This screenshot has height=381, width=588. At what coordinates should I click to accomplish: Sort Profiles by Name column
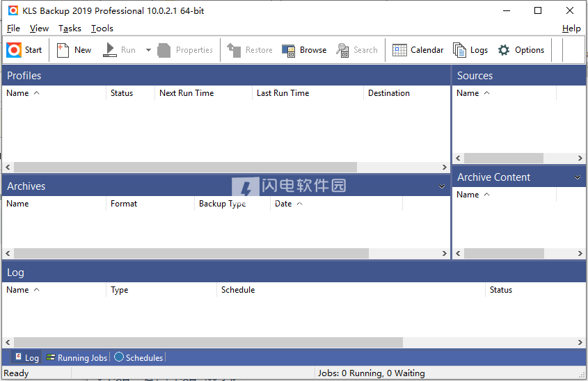54,93
